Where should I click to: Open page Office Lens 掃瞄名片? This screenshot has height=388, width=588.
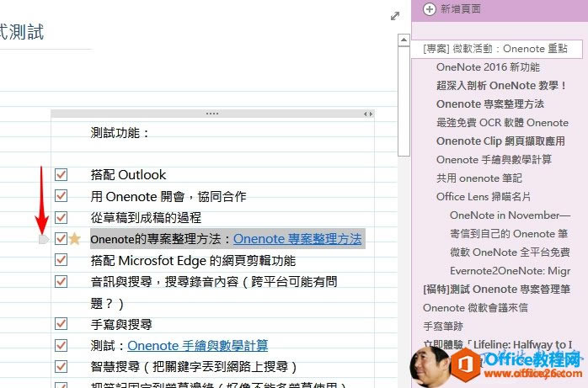484,197
